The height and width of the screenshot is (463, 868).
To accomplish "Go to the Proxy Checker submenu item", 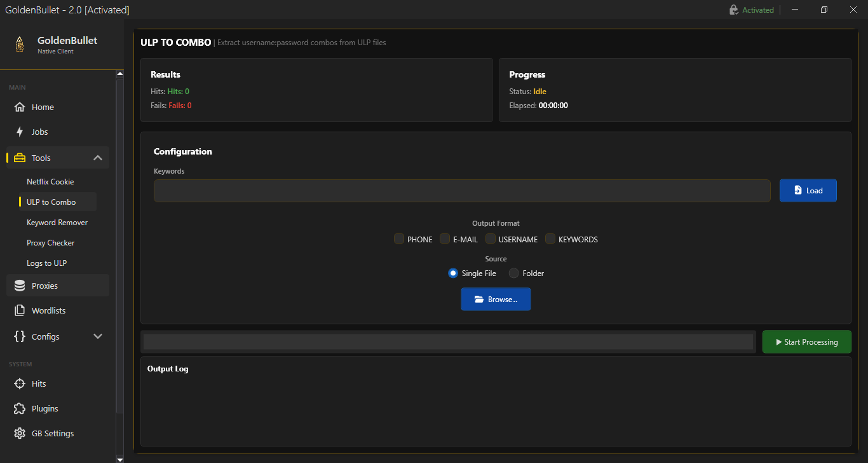I will tap(51, 243).
